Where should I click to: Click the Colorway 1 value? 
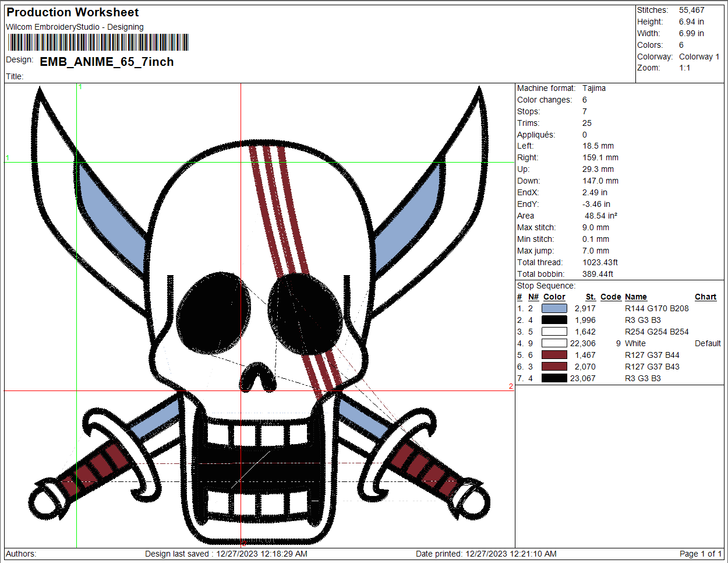point(699,57)
